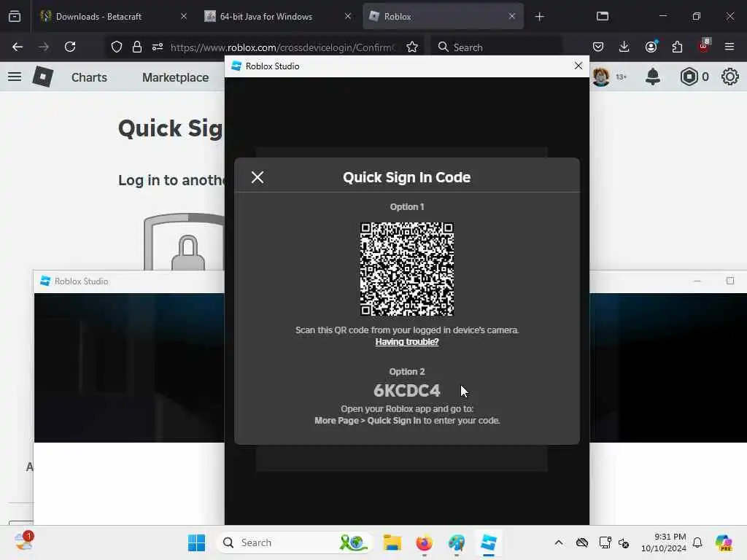Open the browser Downloads panel
The image size is (747, 560).
tap(624, 47)
